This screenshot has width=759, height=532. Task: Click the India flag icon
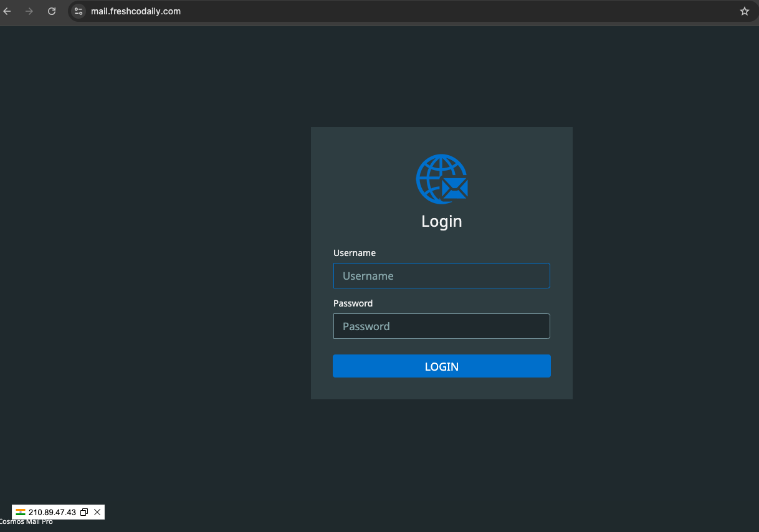pyautogui.click(x=21, y=512)
